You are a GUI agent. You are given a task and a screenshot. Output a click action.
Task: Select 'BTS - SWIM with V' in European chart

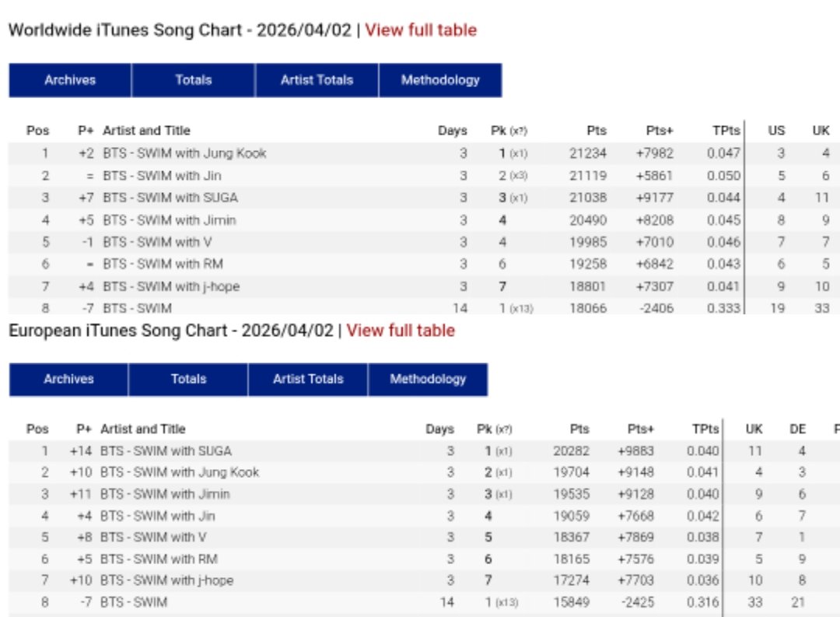point(153,537)
